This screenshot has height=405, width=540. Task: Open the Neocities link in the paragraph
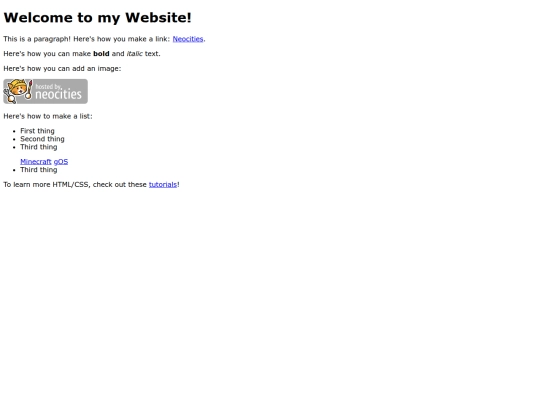pyautogui.click(x=188, y=39)
